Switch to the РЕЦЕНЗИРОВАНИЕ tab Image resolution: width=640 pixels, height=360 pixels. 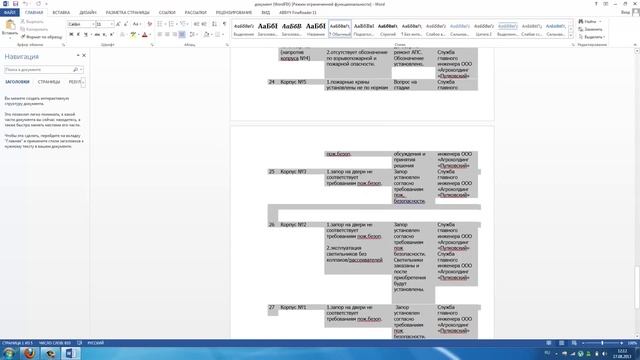234,13
